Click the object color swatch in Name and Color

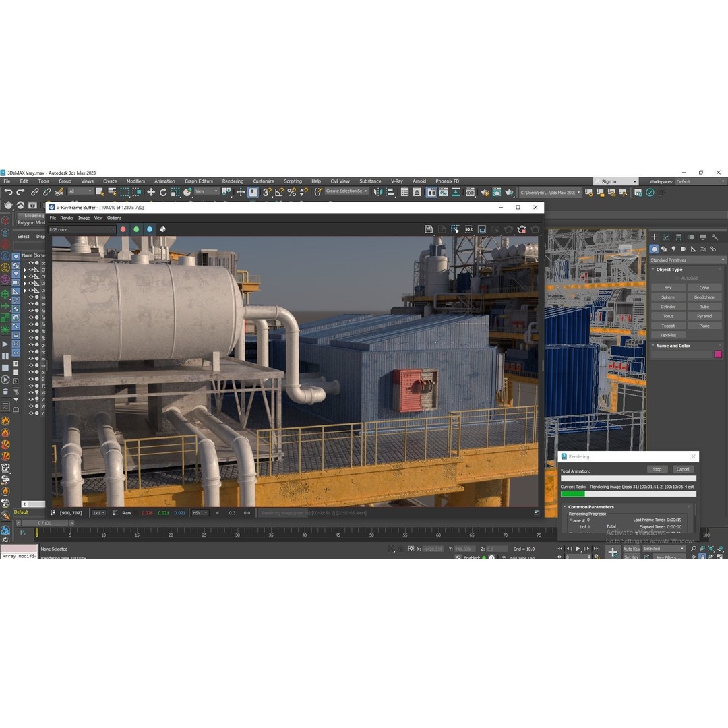pos(719,354)
